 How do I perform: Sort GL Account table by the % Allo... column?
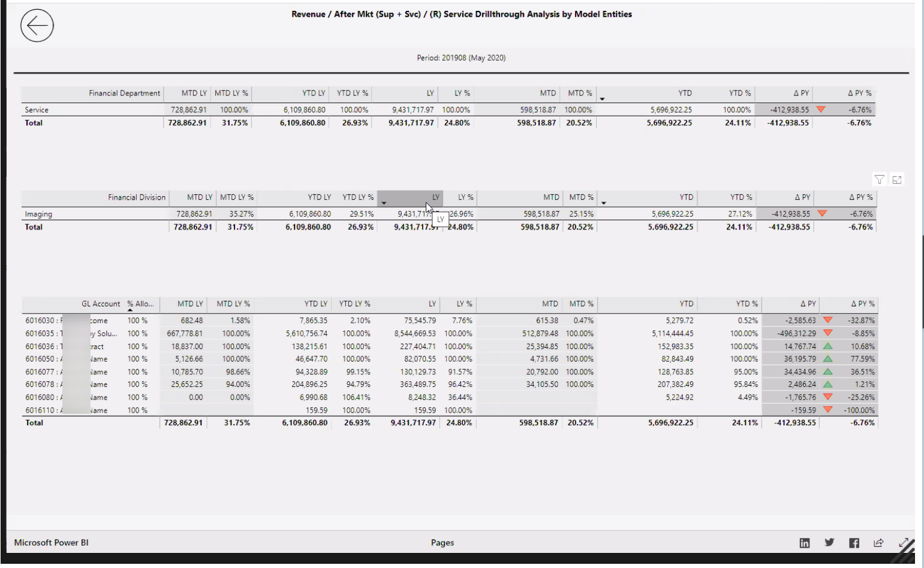click(140, 304)
